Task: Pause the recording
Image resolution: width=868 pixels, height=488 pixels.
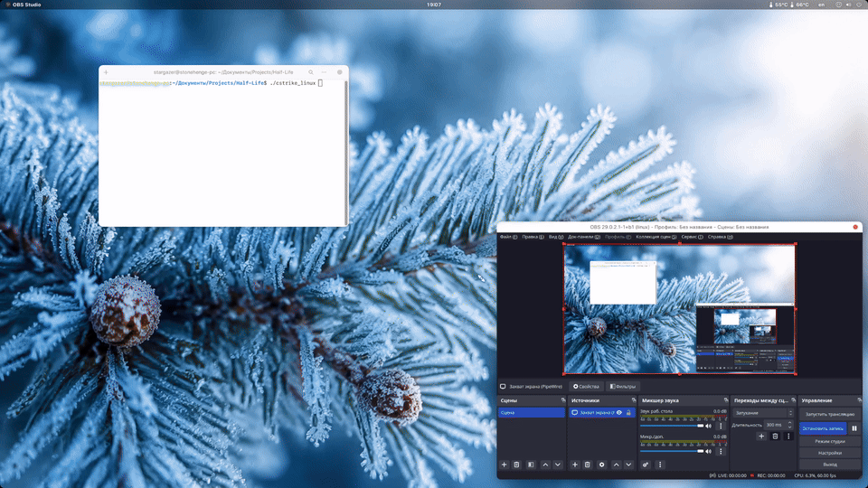Action: 854,428
